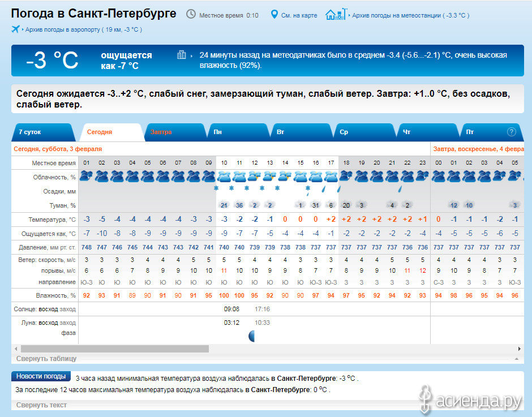
Task: Click the cloudiness icon for hour 10
Action: click(x=224, y=176)
